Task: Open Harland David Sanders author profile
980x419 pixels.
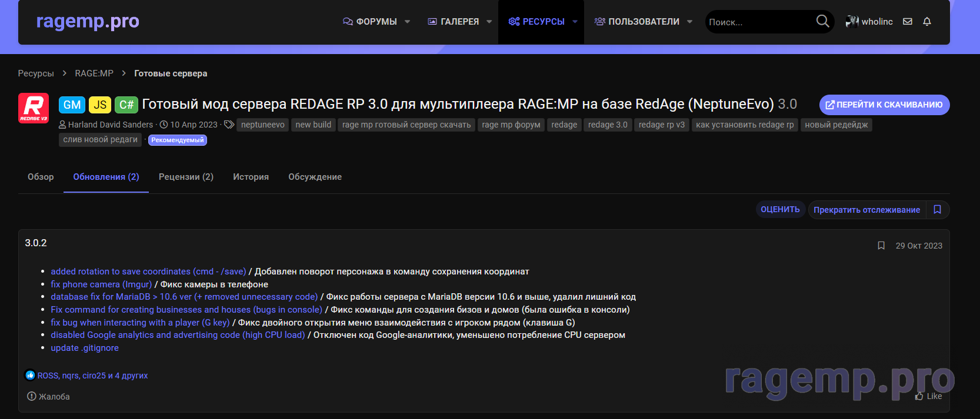Action: click(x=111, y=125)
